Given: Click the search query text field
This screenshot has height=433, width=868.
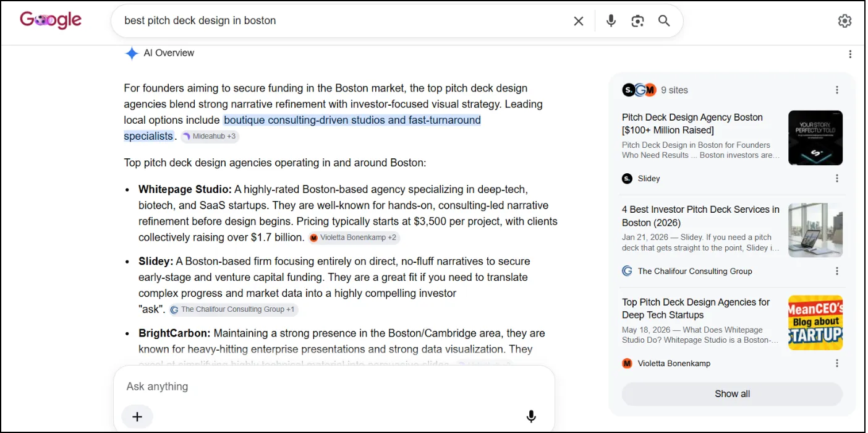Looking at the screenshot, I should pyautogui.click(x=343, y=21).
